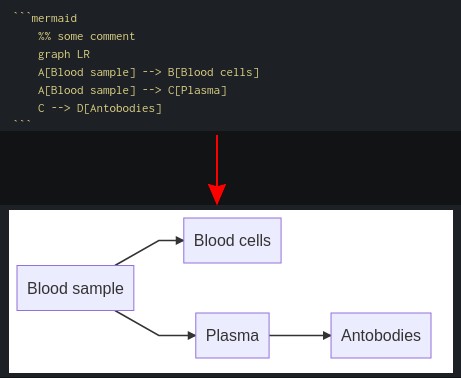461x378 pixels.
Task: Click the first 'A[Blood sample]' code text
Action: point(87,72)
